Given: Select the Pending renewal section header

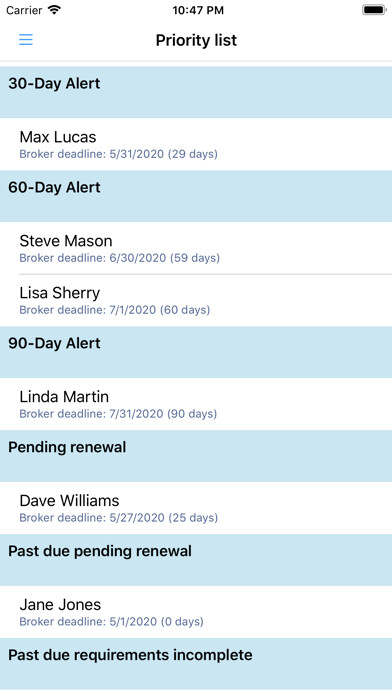Looking at the screenshot, I should click(196, 456).
